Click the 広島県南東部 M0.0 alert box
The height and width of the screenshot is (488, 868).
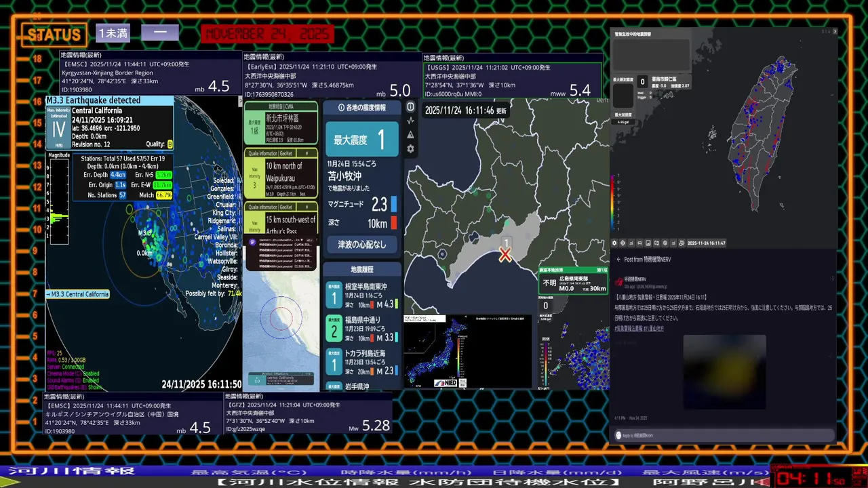tap(574, 281)
